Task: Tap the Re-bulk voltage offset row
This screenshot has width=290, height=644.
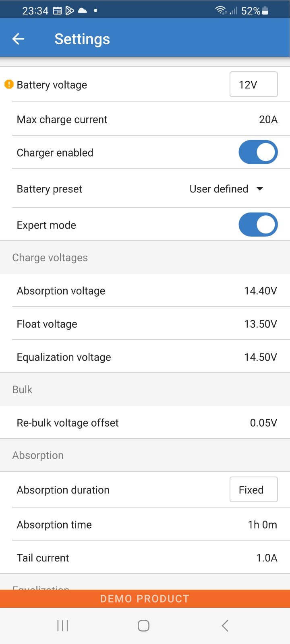Action: click(x=145, y=423)
